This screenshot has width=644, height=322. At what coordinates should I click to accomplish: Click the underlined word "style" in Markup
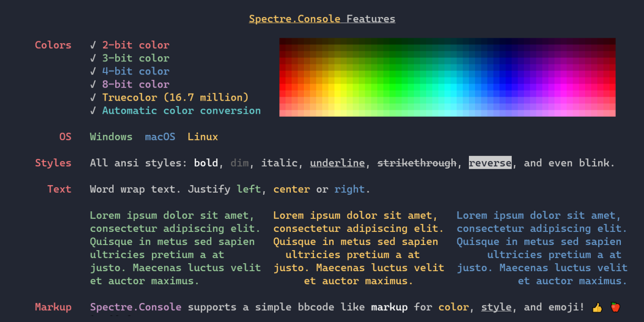(496, 307)
